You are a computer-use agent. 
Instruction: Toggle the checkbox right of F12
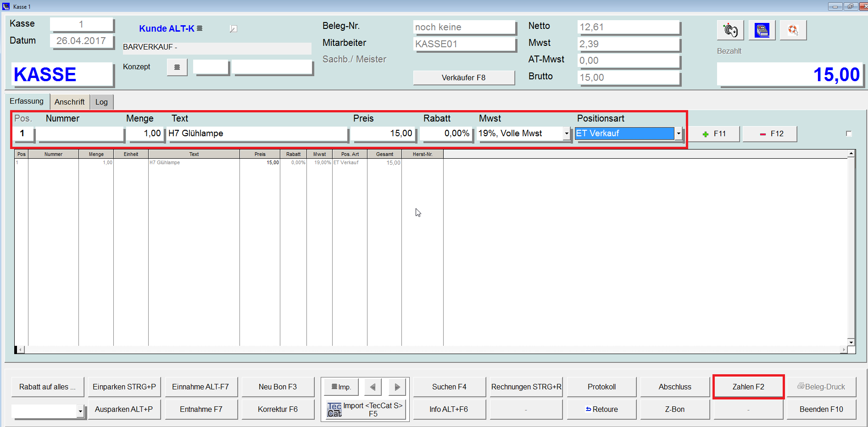[x=849, y=133]
